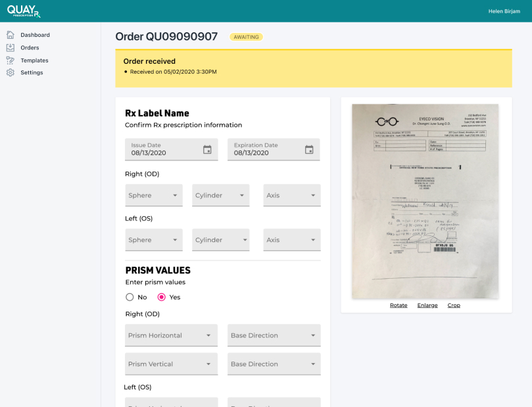Select No for prism values
This screenshot has height=407, width=532.
tap(130, 297)
